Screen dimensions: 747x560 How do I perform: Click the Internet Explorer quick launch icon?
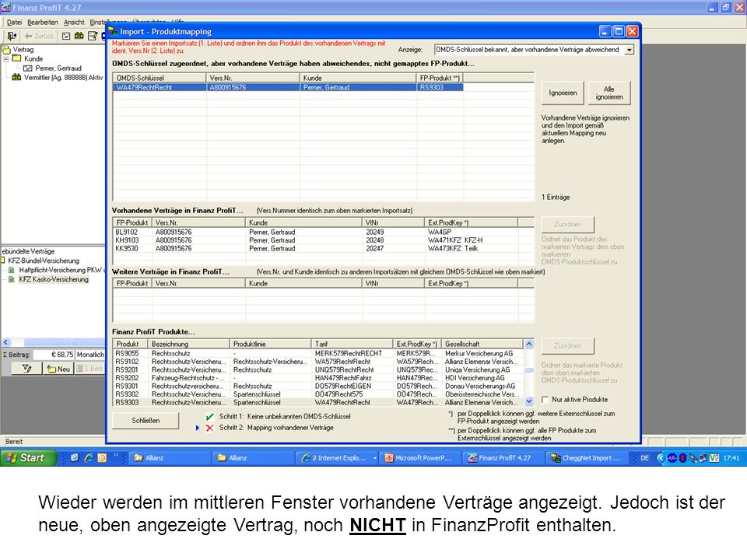click(x=89, y=458)
